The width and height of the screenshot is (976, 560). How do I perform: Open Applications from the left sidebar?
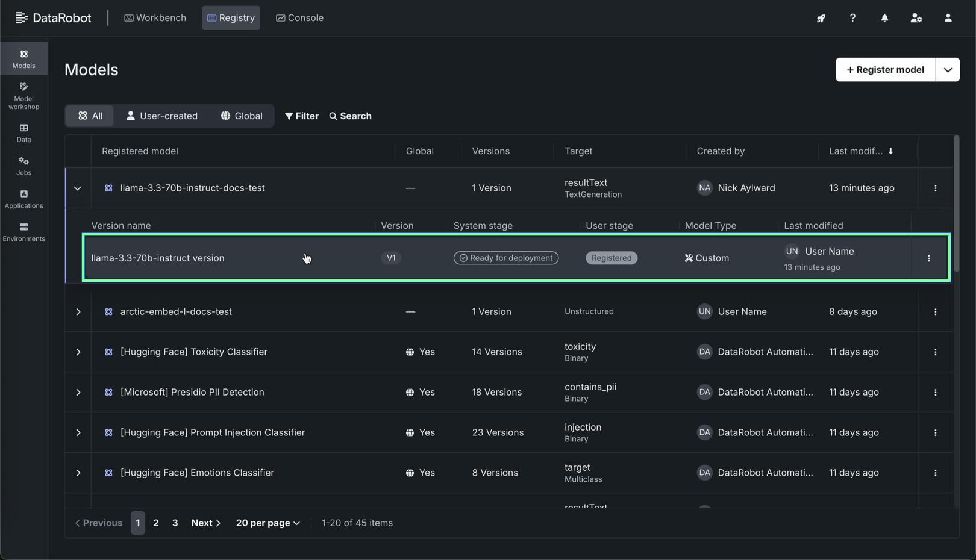[23, 199]
